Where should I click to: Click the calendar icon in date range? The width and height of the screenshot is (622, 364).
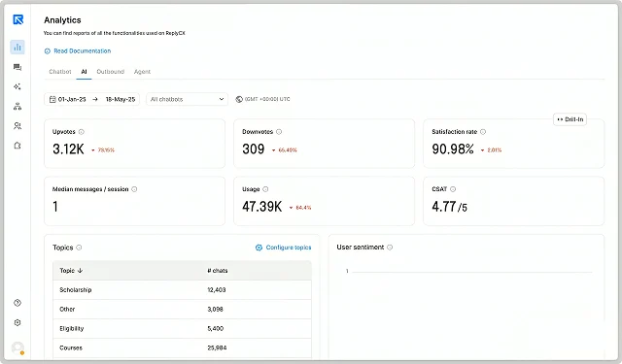pos(52,99)
